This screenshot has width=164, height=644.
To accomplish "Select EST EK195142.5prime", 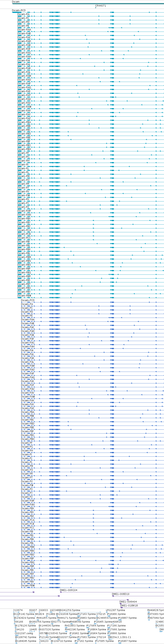I will coord(24,614).
